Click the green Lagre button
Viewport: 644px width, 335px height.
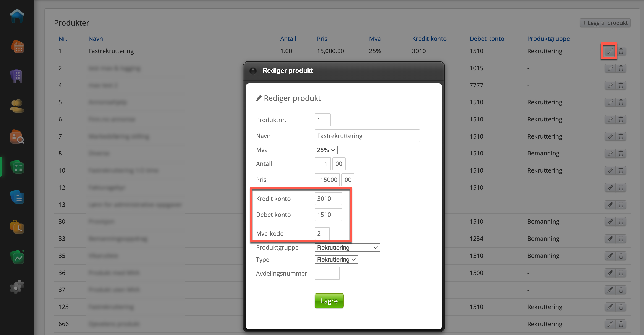click(329, 301)
